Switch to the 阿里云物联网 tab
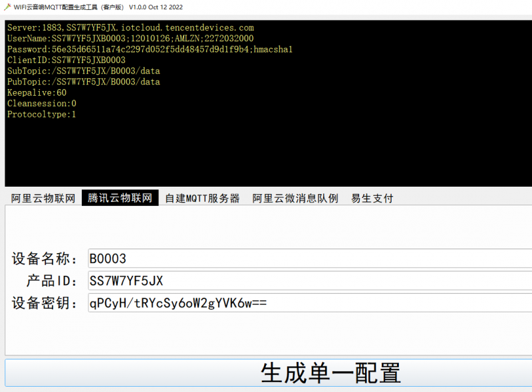 tap(43, 198)
